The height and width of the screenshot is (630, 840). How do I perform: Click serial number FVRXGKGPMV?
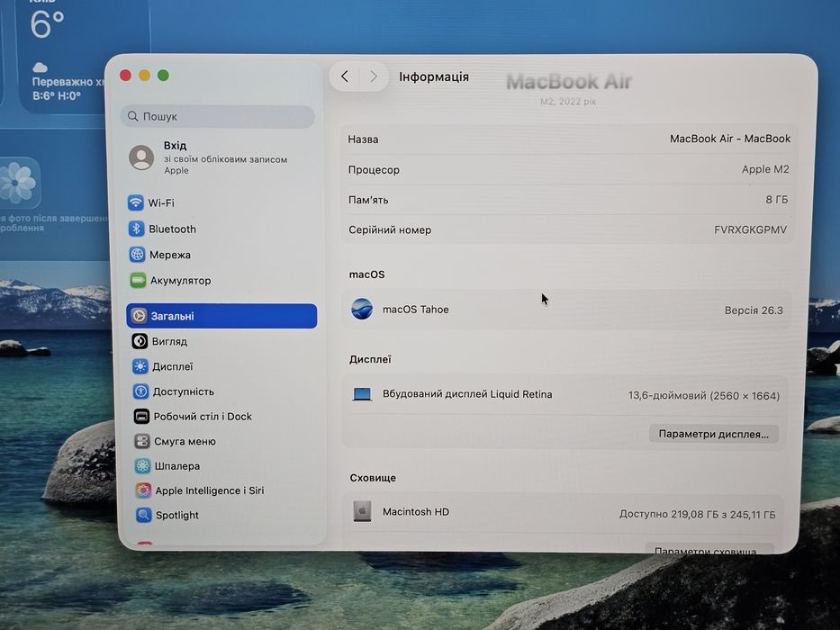(x=751, y=229)
